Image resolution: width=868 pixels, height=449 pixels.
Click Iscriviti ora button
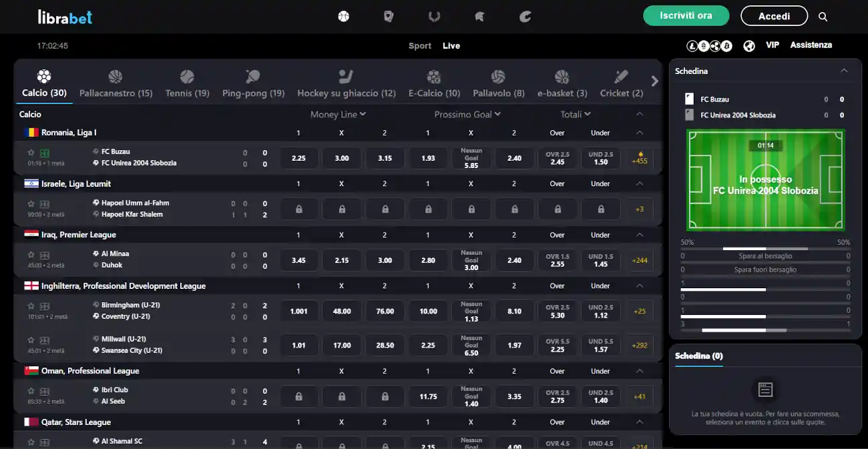pos(686,16)
